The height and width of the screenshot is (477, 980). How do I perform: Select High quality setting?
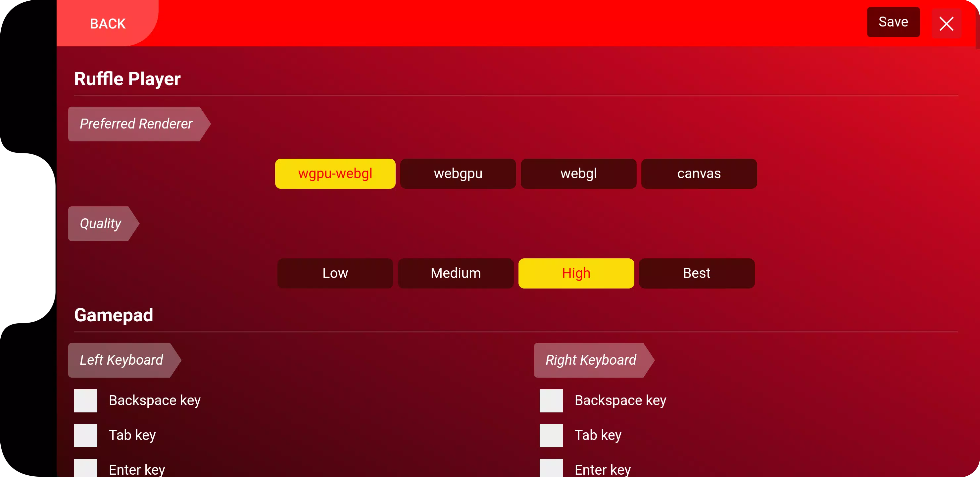click(x=576, y=273)
